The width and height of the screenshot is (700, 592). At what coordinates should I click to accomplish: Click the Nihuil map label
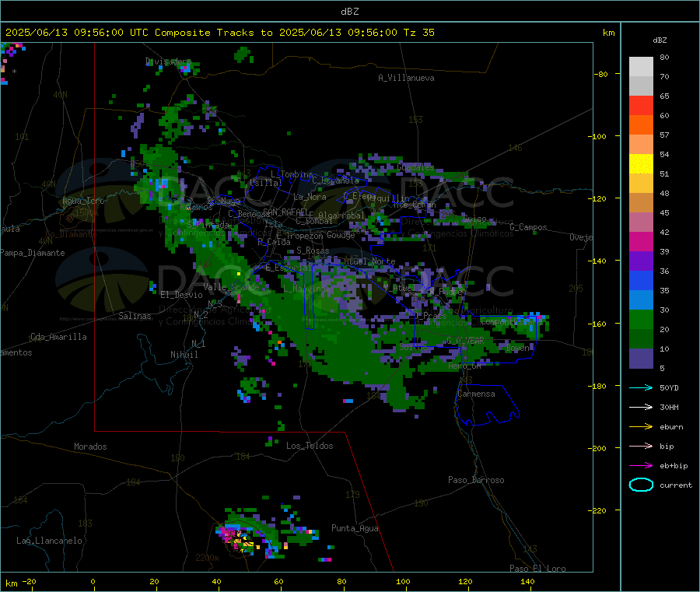click(184, 355)
